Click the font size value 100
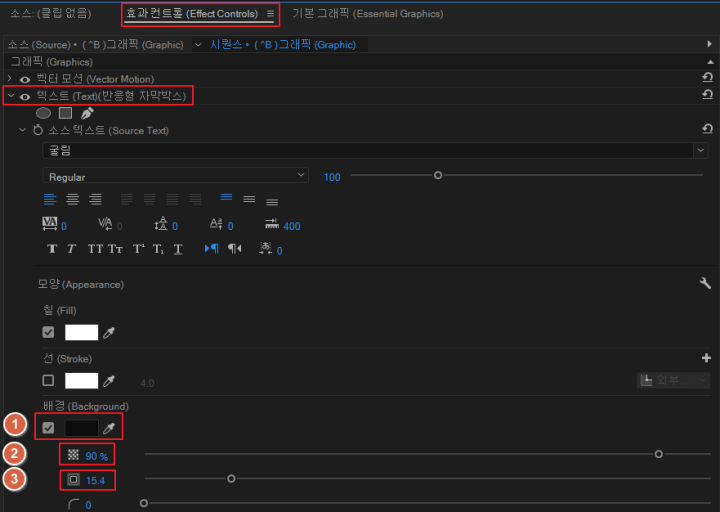This screenshot has width=720, height=512. pyautogui.click(x=332, y=177)
